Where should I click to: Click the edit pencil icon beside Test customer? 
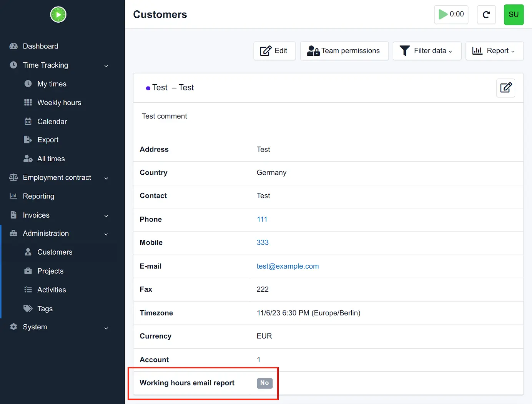click(505, 88)
